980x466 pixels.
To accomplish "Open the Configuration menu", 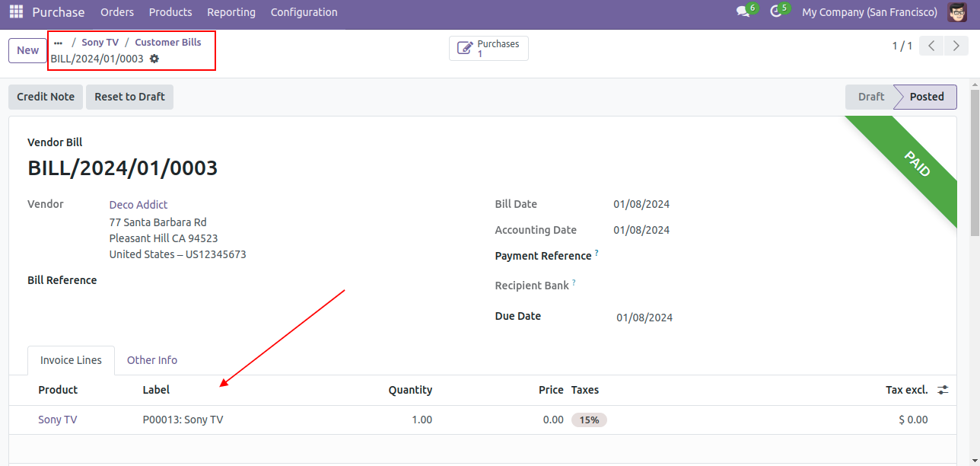I will coord(304,12).
